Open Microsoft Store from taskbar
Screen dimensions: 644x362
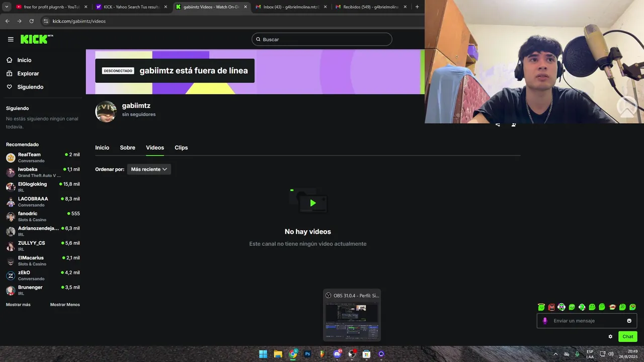(x=366, y=354)
